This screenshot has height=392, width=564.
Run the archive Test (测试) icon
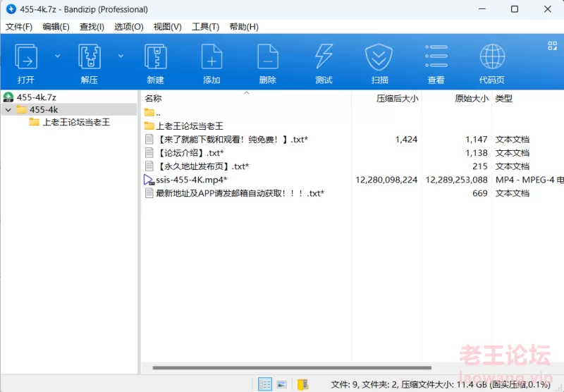(x=324, y=56)
